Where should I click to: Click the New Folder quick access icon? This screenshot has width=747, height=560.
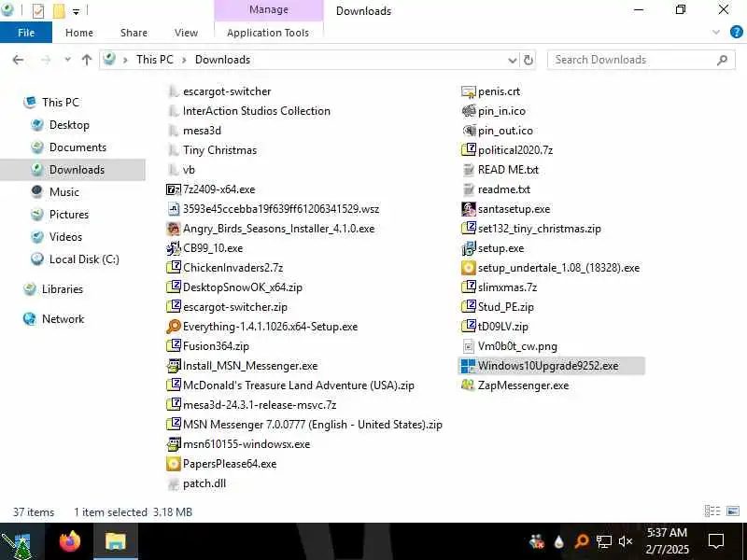(59, 10)
